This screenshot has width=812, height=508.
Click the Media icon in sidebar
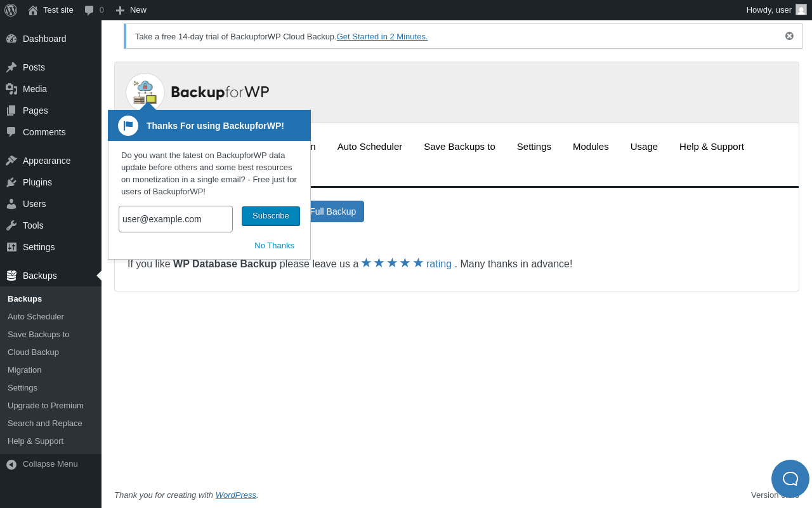[x=11, y=89]
